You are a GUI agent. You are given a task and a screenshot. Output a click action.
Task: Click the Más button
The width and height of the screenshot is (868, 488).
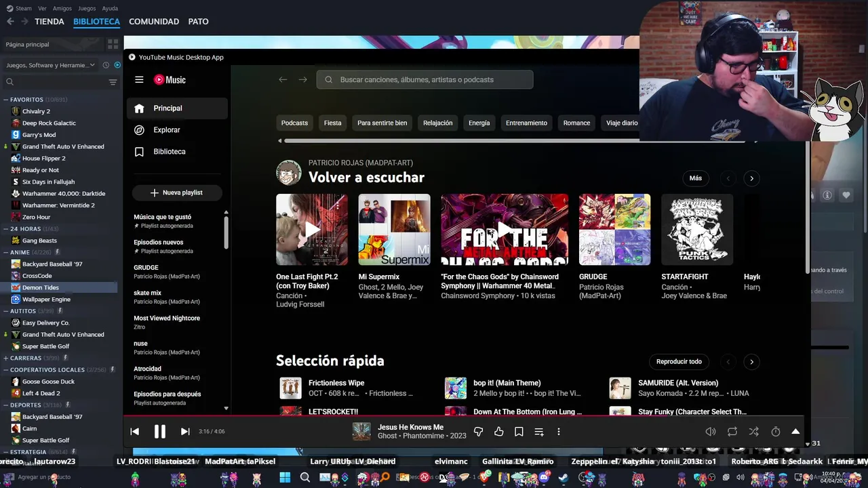pos(696,178)
